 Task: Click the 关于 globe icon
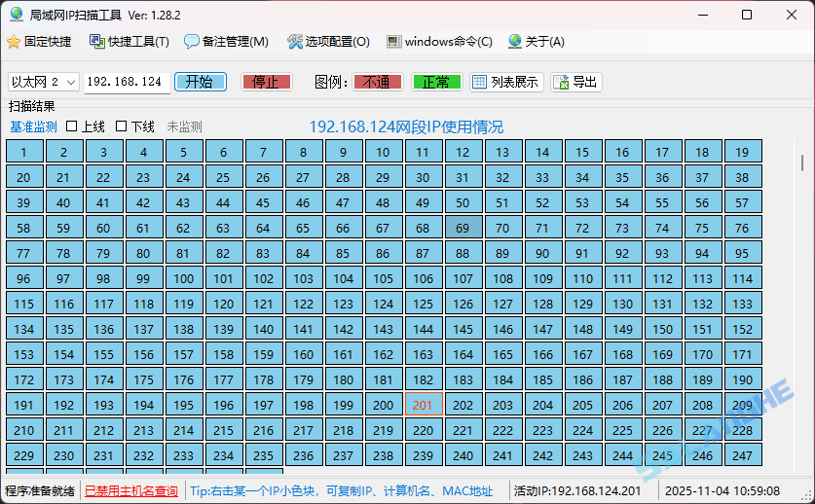point(515,42)
